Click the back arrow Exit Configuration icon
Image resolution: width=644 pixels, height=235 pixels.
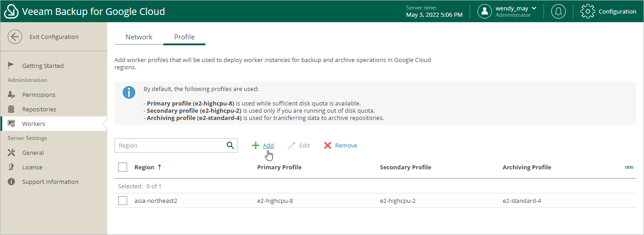tap(15, 37)
